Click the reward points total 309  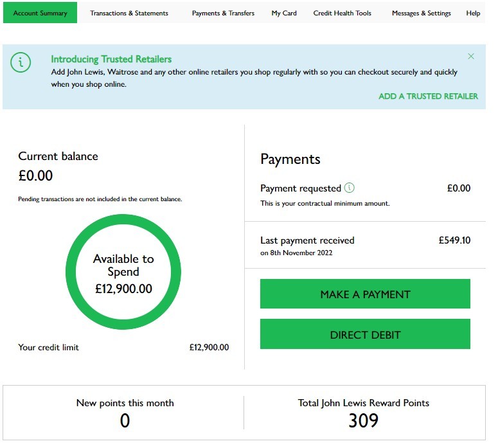pos(363,420)
